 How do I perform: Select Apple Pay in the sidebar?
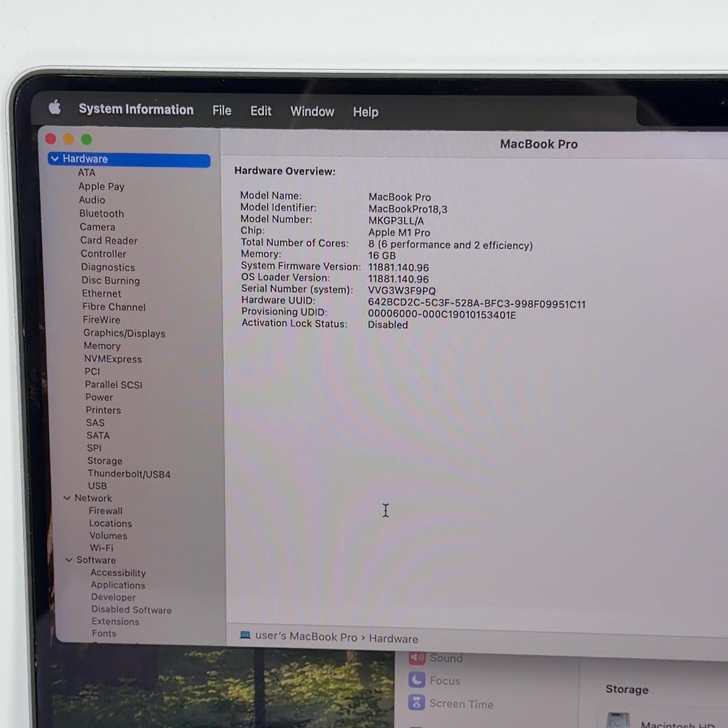pyautogui.click(x=101, y=187)
